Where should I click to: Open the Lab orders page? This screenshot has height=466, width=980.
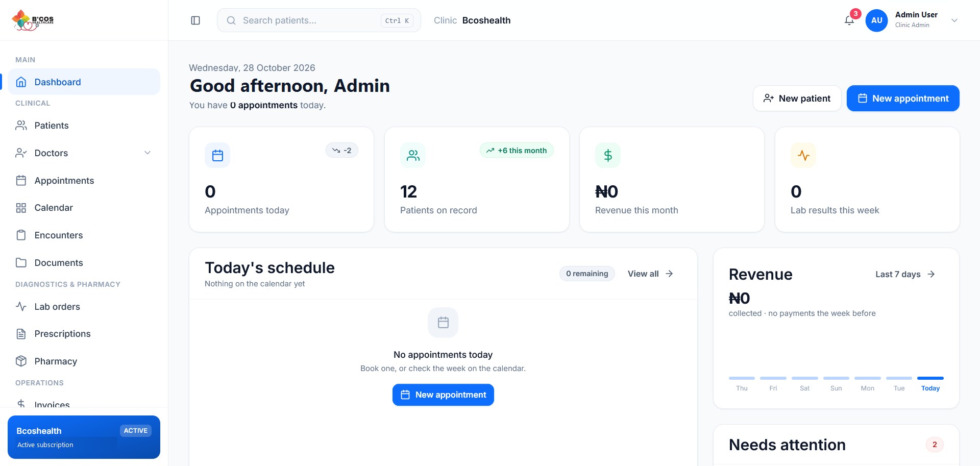point(84,307)
